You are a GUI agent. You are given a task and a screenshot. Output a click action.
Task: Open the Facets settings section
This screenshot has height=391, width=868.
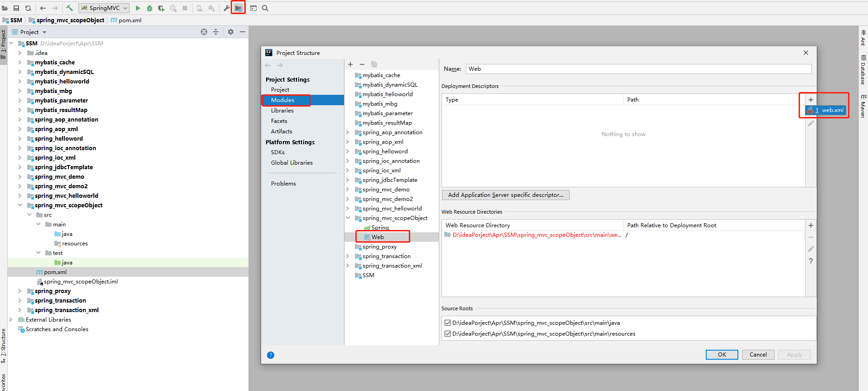click(x=279, y=121)
